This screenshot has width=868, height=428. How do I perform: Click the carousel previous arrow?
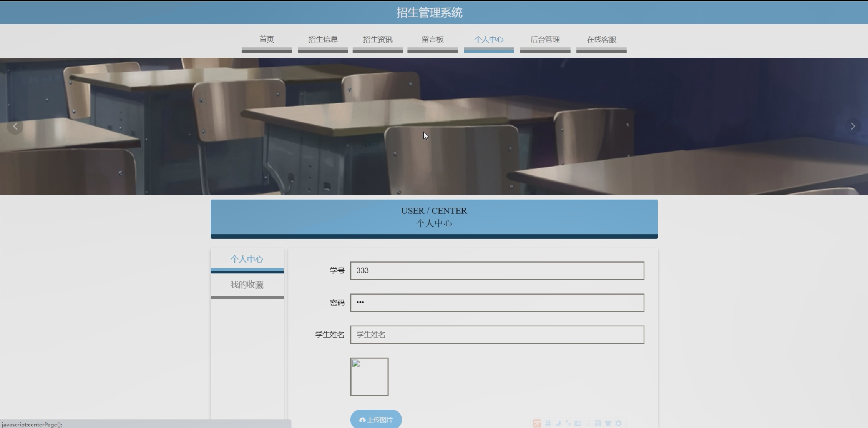(x=15, y=126)
